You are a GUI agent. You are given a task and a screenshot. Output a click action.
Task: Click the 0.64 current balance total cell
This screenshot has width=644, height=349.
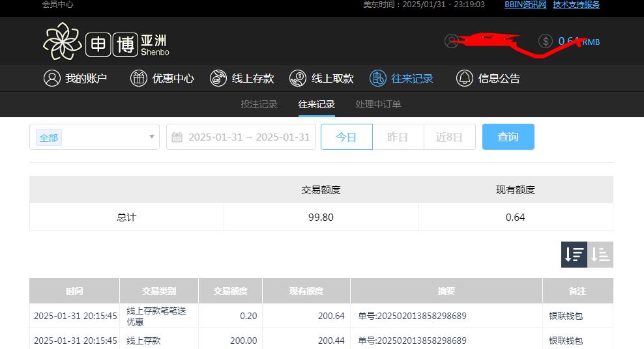[x=515, y=217]
